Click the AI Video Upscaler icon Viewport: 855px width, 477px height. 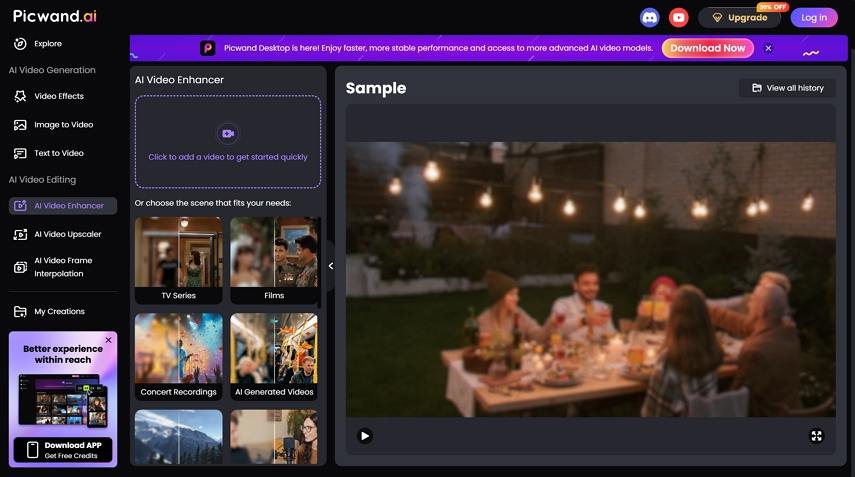point(20,234)
